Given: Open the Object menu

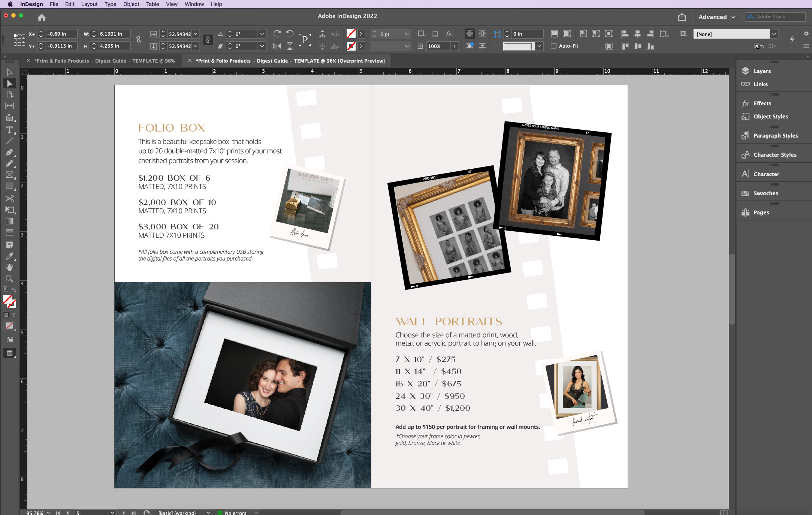Looking at the screenshot, I should point(131,4).
